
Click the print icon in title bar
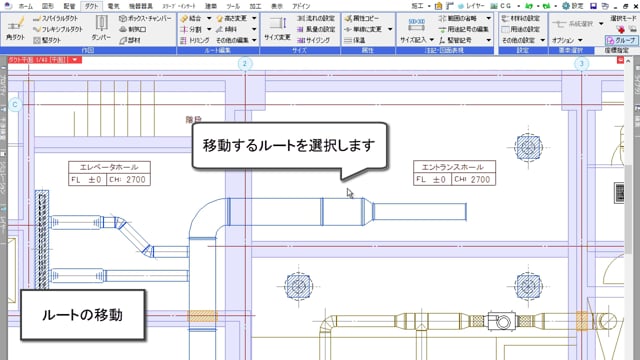[606, 6]
